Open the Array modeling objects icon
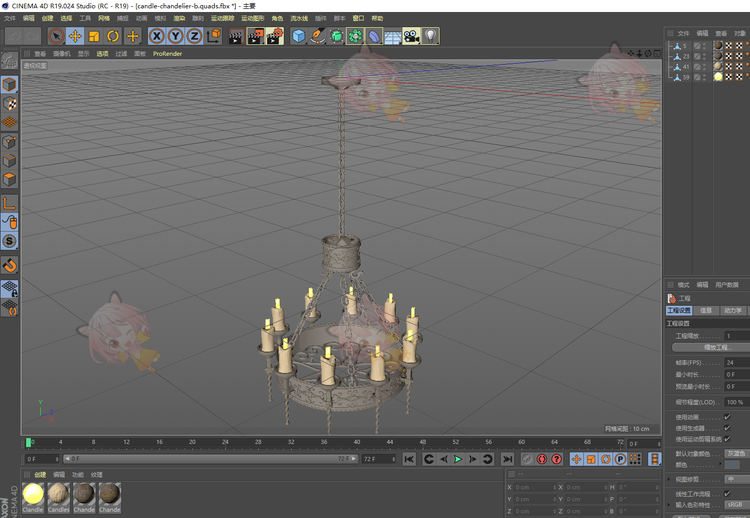Screen dimensions: 750x518 pyautogui.click(x=355, y=36)
